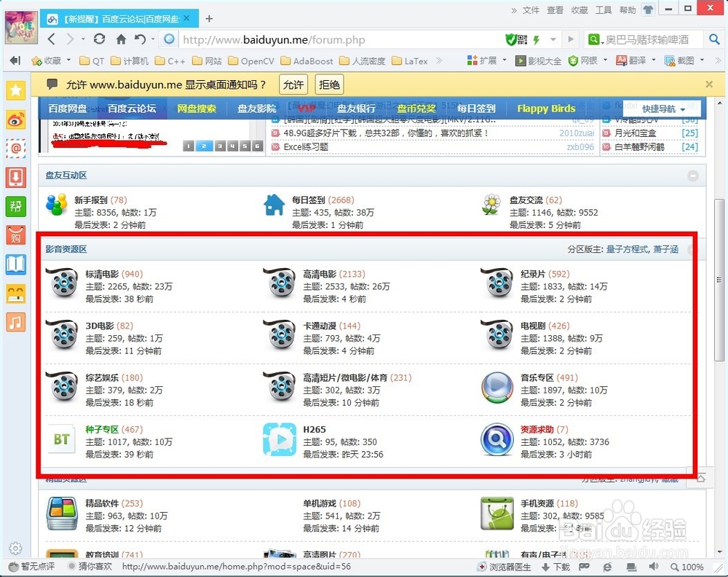The image size is (728, 577).
Task: Select the Flappy Birds nav tab
Action: tap(546, 109)
